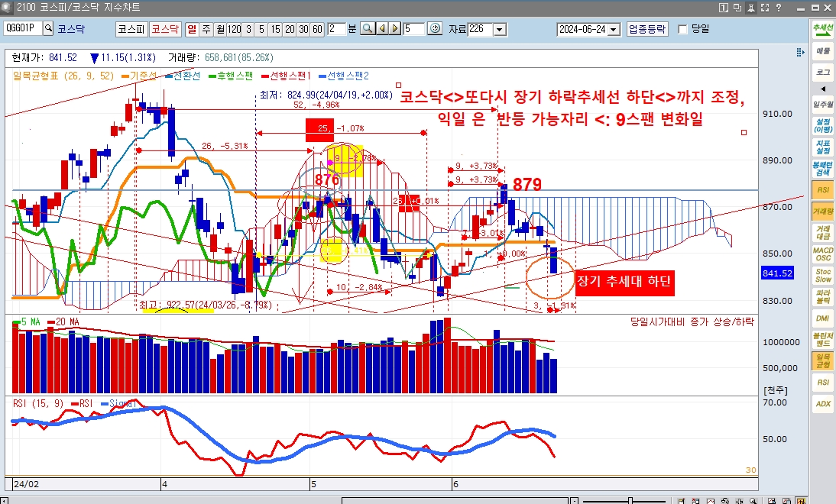Enable the 당일 checkbox

coord(682,29)
